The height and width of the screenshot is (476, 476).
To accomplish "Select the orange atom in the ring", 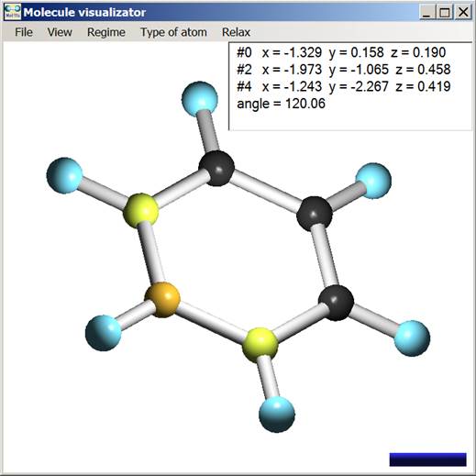I will point(162,300).
